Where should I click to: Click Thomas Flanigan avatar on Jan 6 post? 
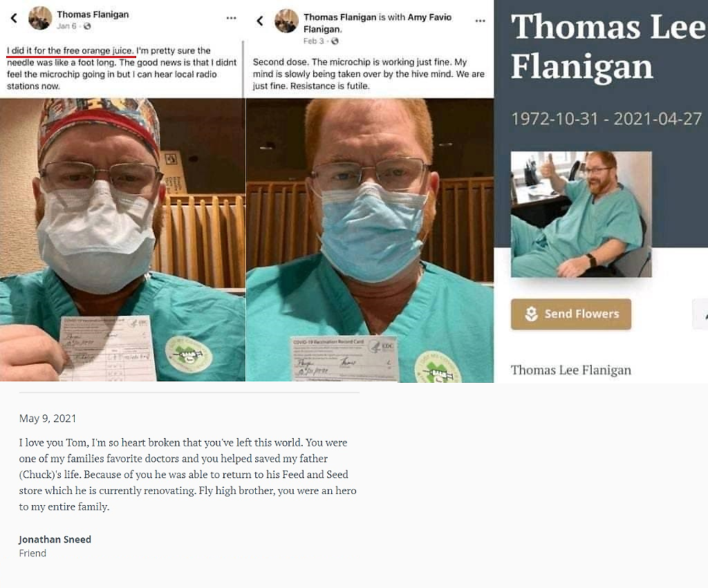coord(39,18)
